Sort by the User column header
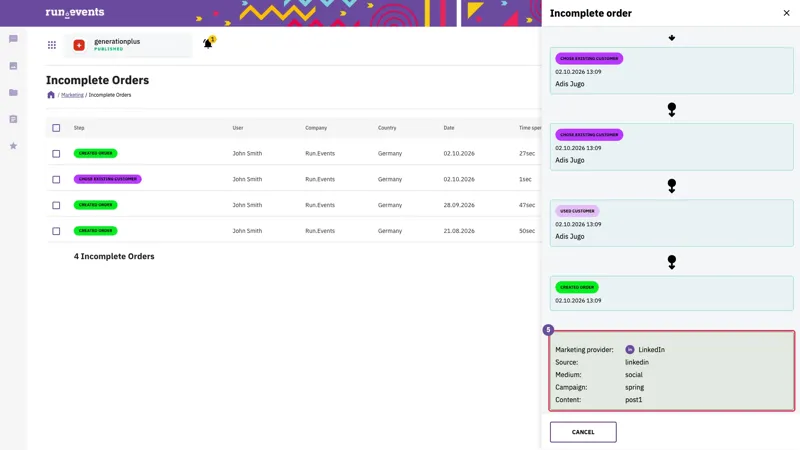The image size is (800, 450). click(x=238, y=128)
